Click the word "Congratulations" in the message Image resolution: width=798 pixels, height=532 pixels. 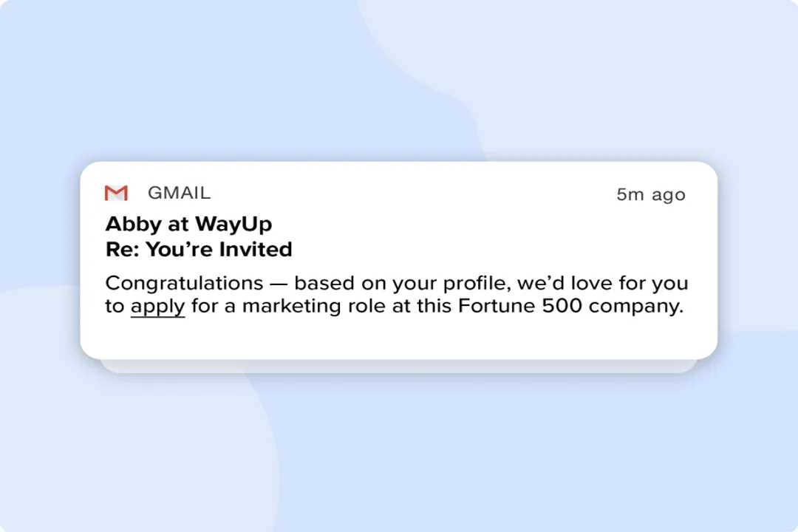coord(184,283)
